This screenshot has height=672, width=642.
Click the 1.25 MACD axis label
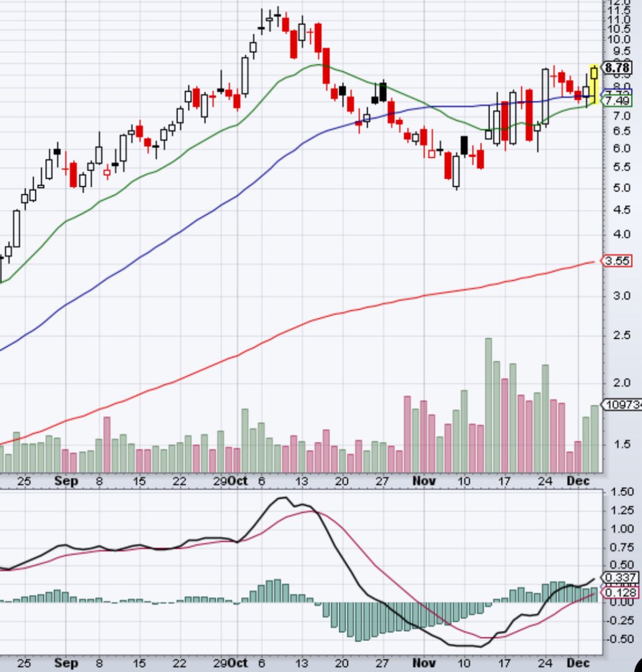tap(622, 510)
